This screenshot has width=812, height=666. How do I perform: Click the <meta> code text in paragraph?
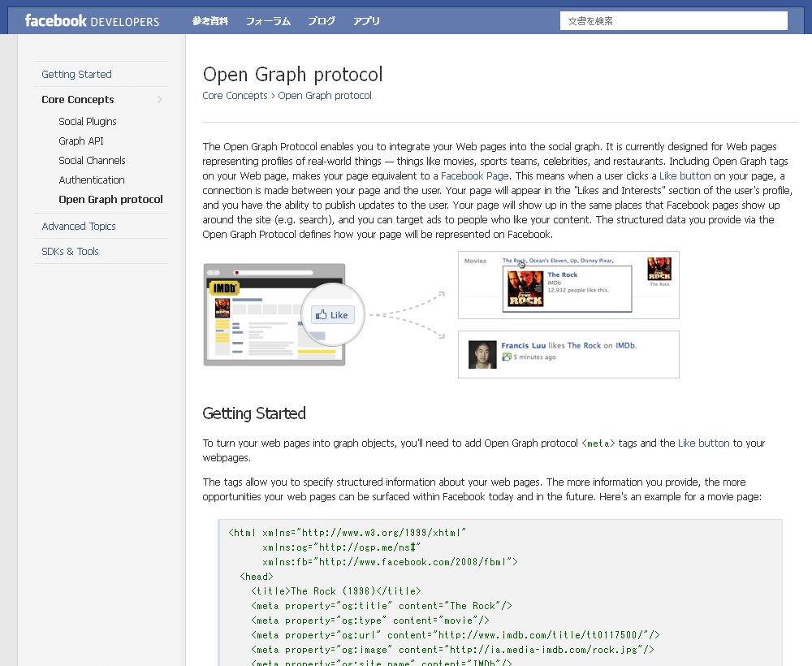coord(598,443)
